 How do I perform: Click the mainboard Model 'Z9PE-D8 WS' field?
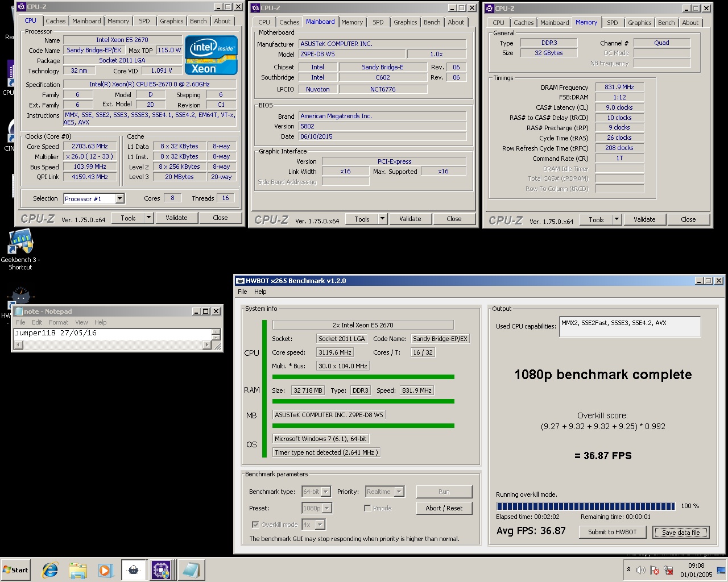tap(353, 54)
